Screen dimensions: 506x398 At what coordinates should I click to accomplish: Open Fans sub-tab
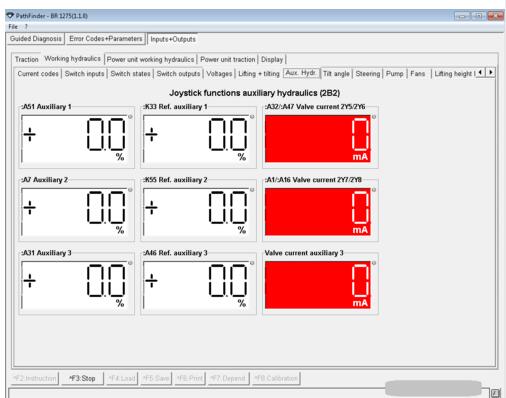pos(418,74)
